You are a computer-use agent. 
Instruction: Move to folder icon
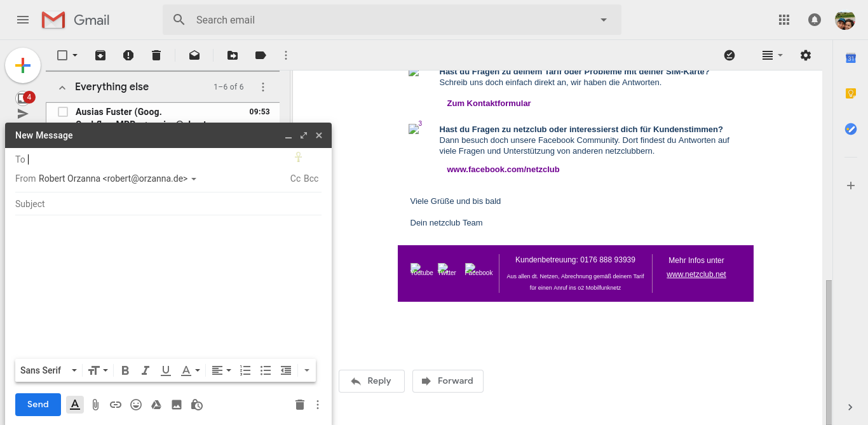click(x=233, y=55)
